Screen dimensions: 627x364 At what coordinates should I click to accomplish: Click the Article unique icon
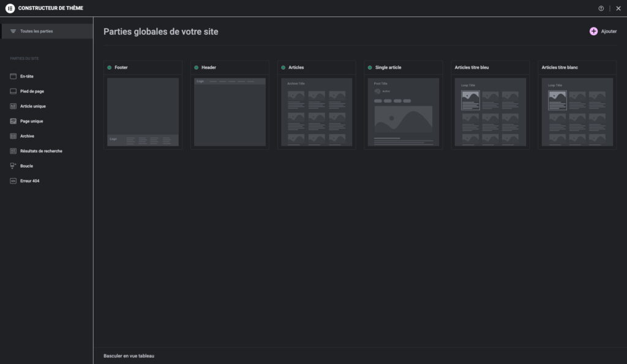(x=13, y=106)
